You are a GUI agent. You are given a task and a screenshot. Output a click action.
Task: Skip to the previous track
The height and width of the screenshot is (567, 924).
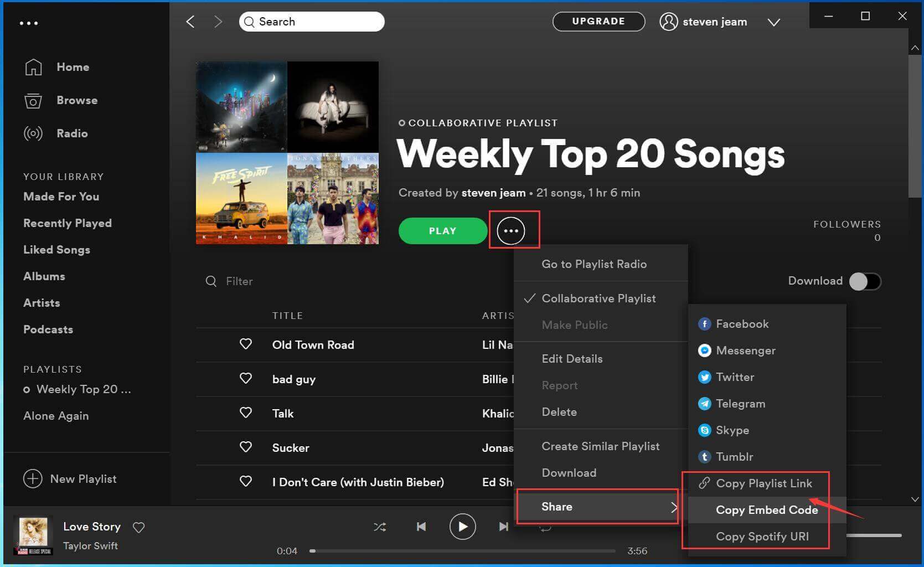point(421,527)
